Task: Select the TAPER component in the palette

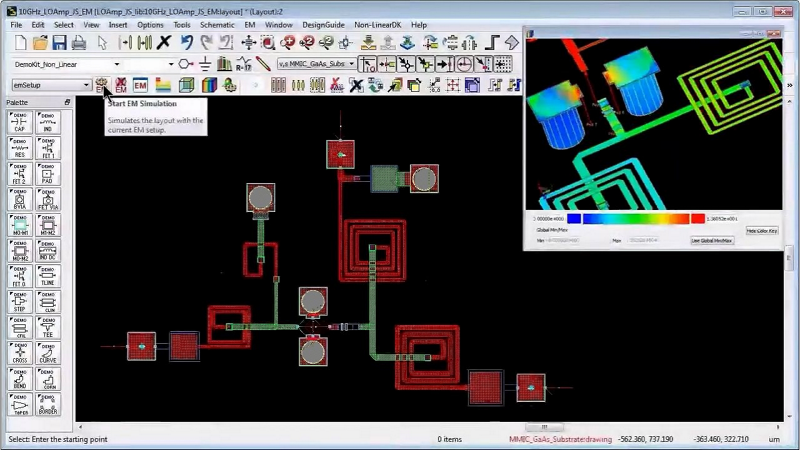Action: click(19, 404)
